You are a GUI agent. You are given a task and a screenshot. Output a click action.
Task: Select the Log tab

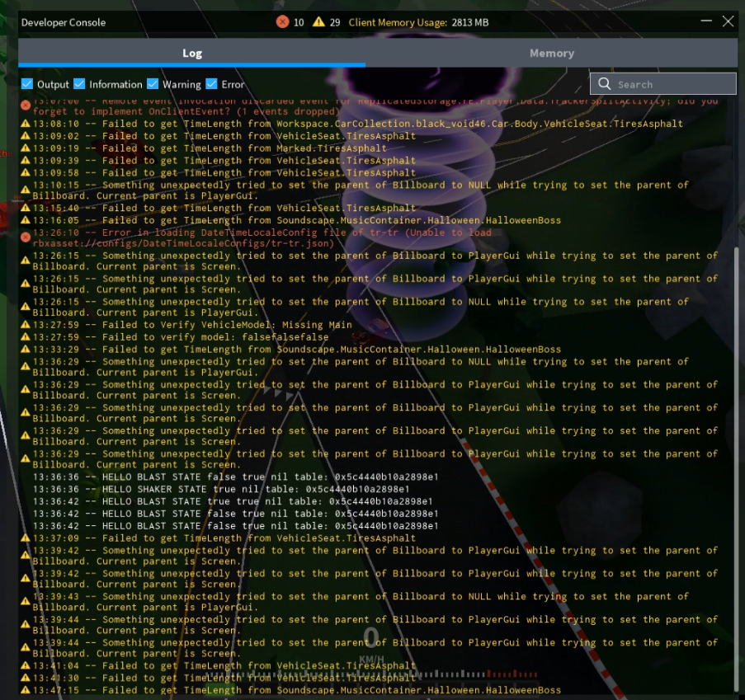pyautogui.click(x=191, y=53)
